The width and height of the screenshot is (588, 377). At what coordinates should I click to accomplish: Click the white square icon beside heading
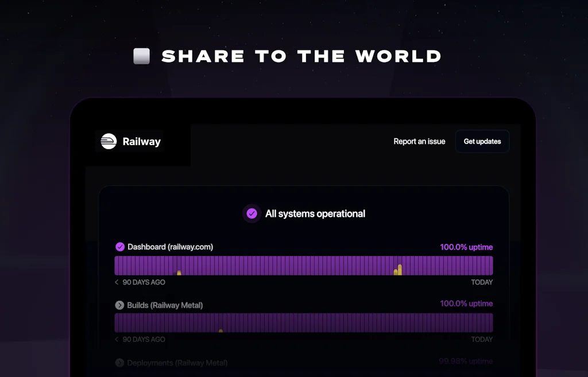click(141, 56)
